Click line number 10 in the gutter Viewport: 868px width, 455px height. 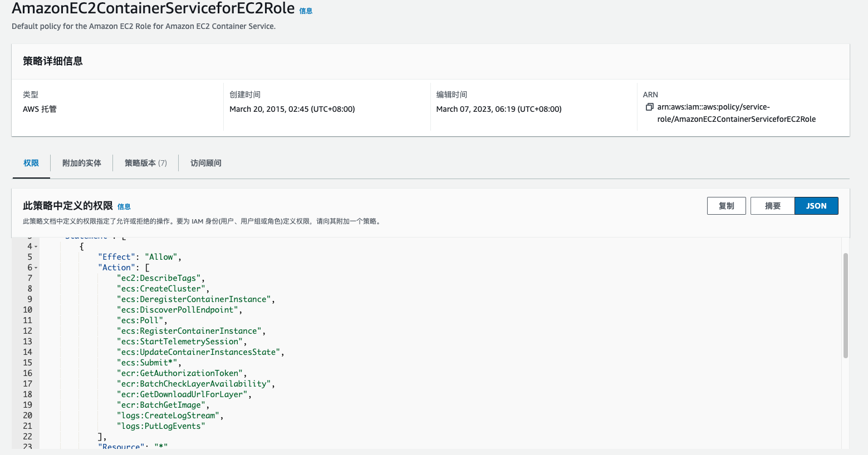tap(27, 310)
